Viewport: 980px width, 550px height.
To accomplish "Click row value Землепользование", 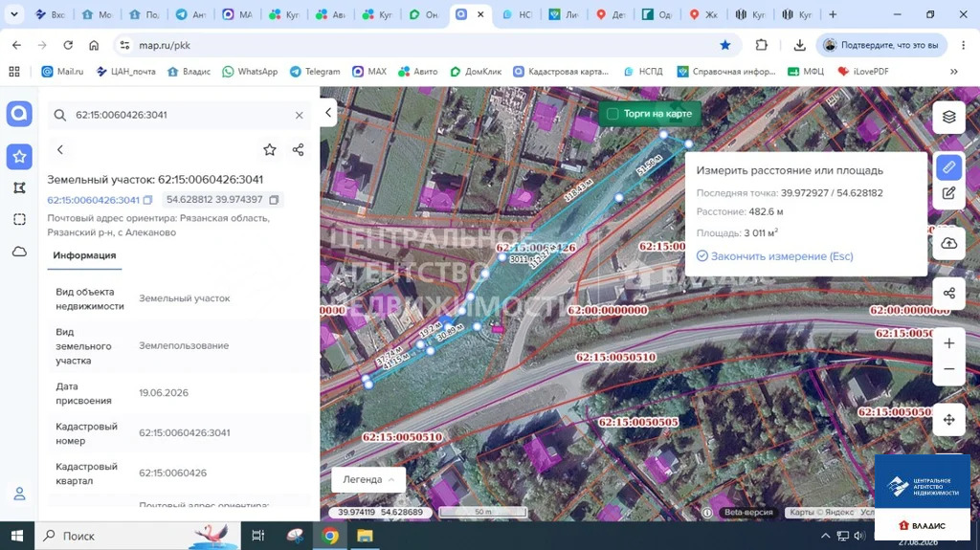I will click(184, 345).
